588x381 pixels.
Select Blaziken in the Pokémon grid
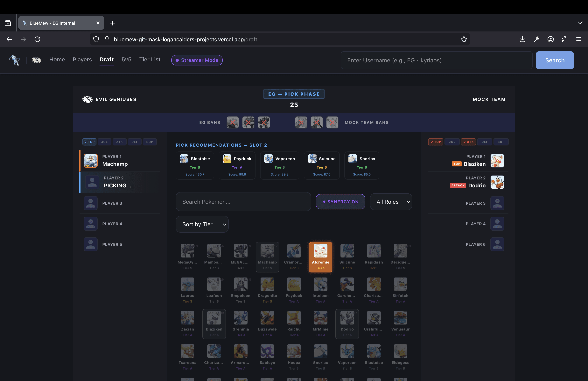[x=214, y=324]
